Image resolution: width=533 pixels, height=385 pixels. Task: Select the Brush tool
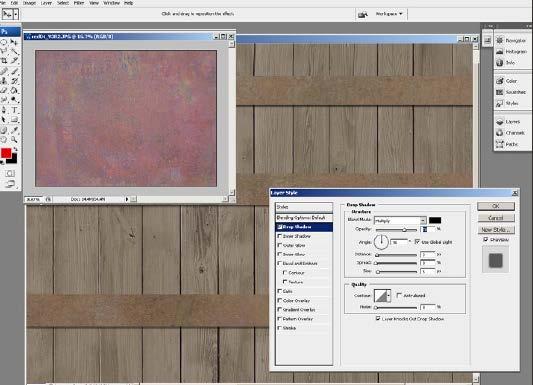click(x=14, y=71)
